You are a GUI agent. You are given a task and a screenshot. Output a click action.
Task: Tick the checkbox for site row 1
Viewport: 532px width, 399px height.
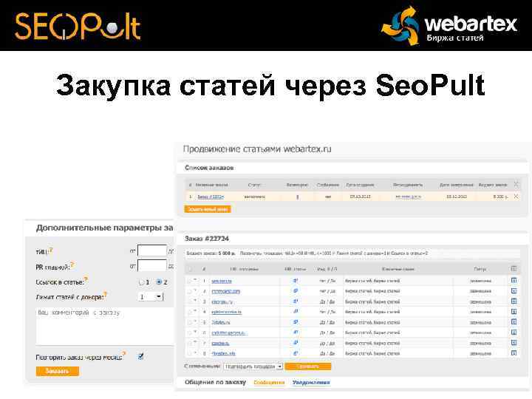point(190,281)
